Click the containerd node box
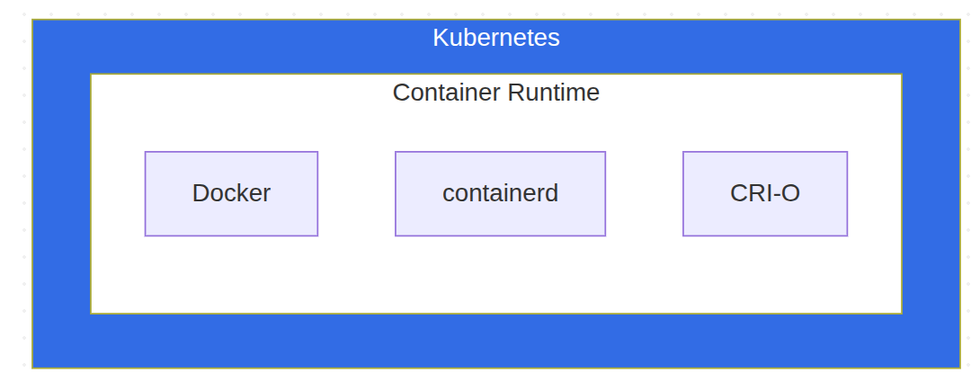Viewport: 980px width, 390px height. (500, 193)
